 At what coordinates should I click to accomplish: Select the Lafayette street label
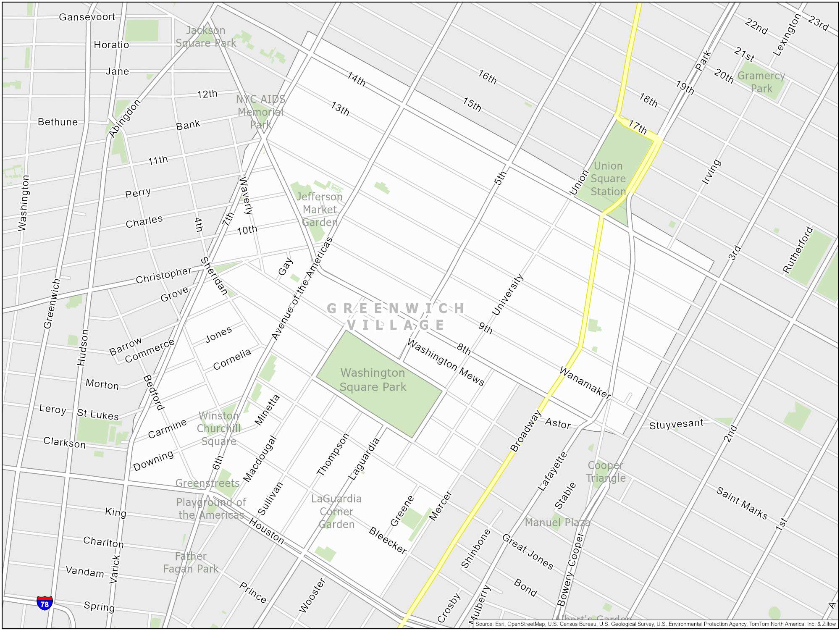point(552,471)
